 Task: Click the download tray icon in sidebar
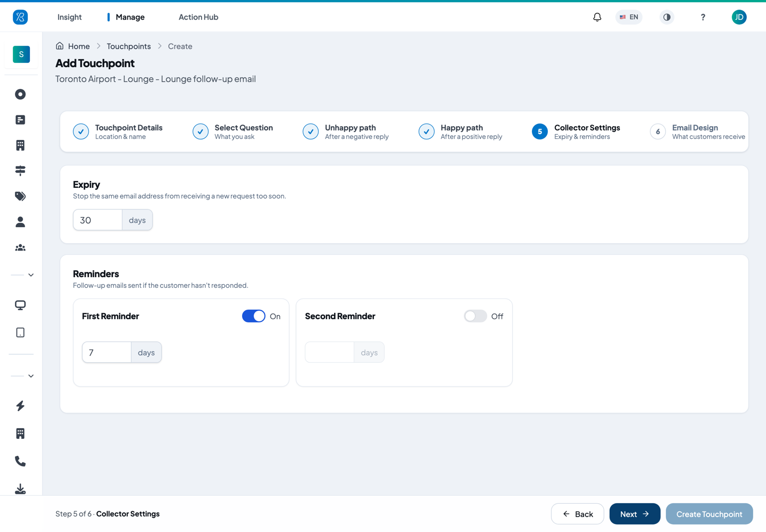(x=20, y=489)
